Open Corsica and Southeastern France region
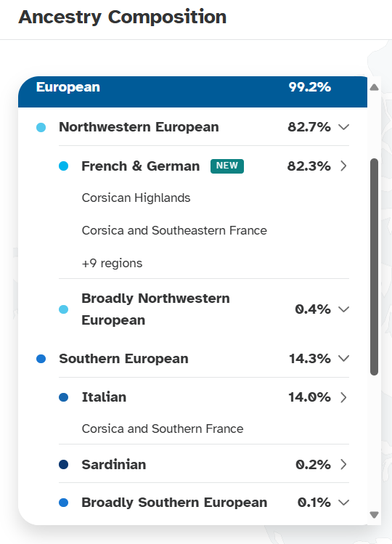Screen dimensions: 392x544 [x=174, y=230]
